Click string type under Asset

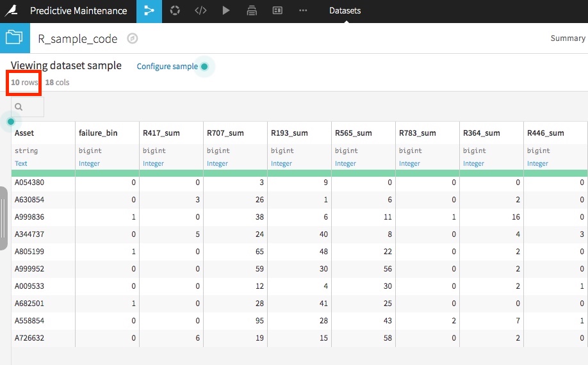(26, 150)
